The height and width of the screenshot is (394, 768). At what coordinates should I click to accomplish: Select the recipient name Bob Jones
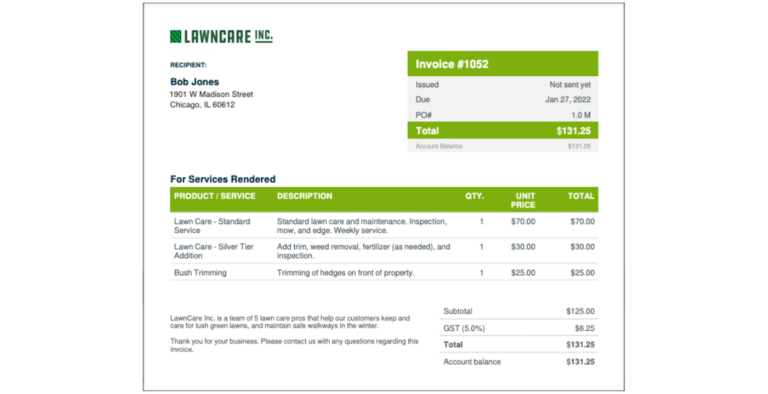pyautogui.click(x=194, y=82)
